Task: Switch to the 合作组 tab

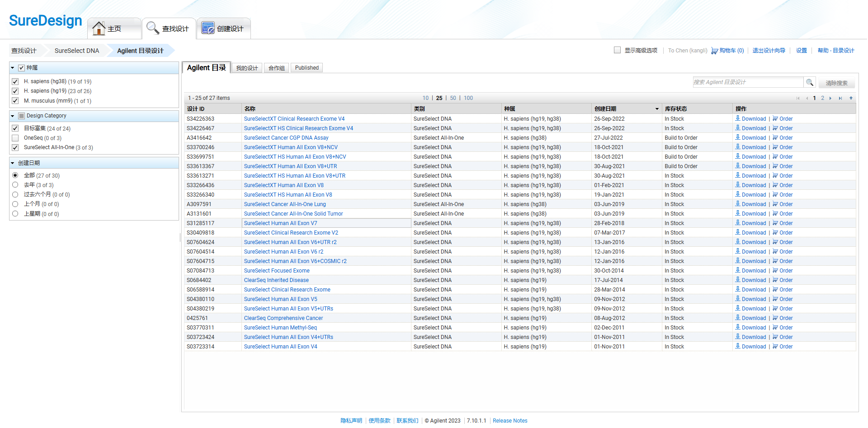Action: pos(277,68)
